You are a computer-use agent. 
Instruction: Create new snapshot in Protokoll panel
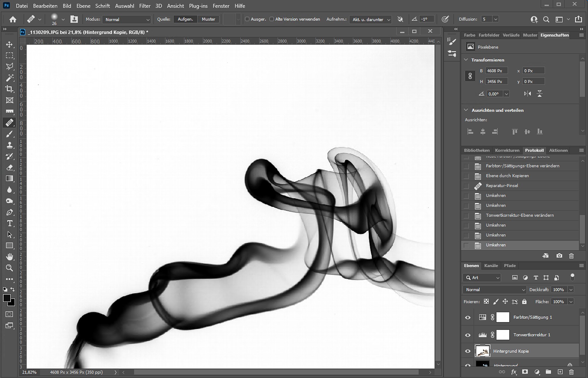pyautogui.click(x=559, y=256)
